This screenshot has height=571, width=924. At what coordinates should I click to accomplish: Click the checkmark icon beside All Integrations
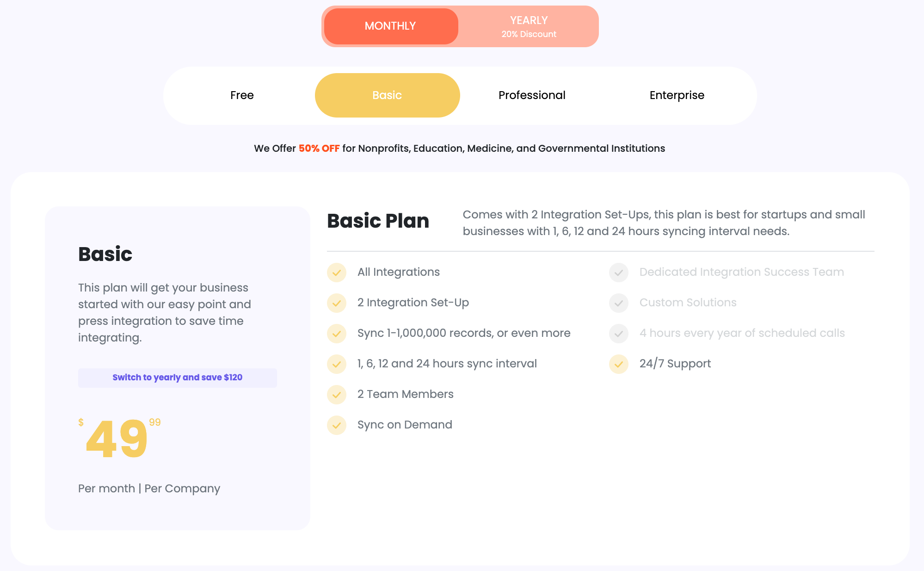337,273
